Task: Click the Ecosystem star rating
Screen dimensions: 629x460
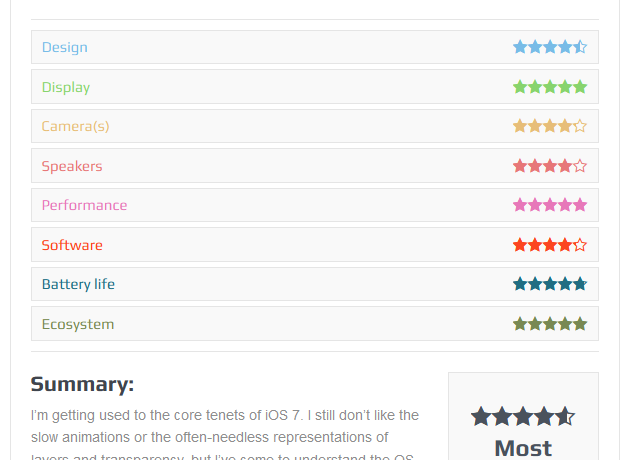Action: (549, 324)
